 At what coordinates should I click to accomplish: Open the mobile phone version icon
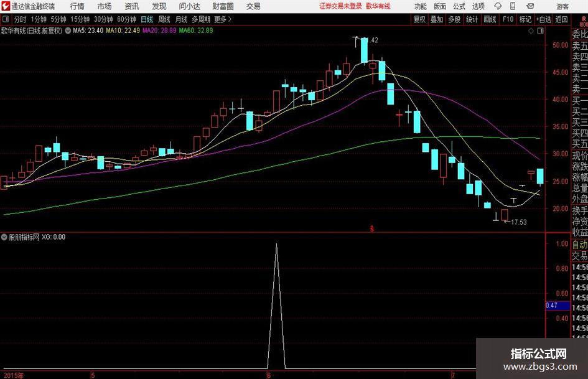click(513, 6)
